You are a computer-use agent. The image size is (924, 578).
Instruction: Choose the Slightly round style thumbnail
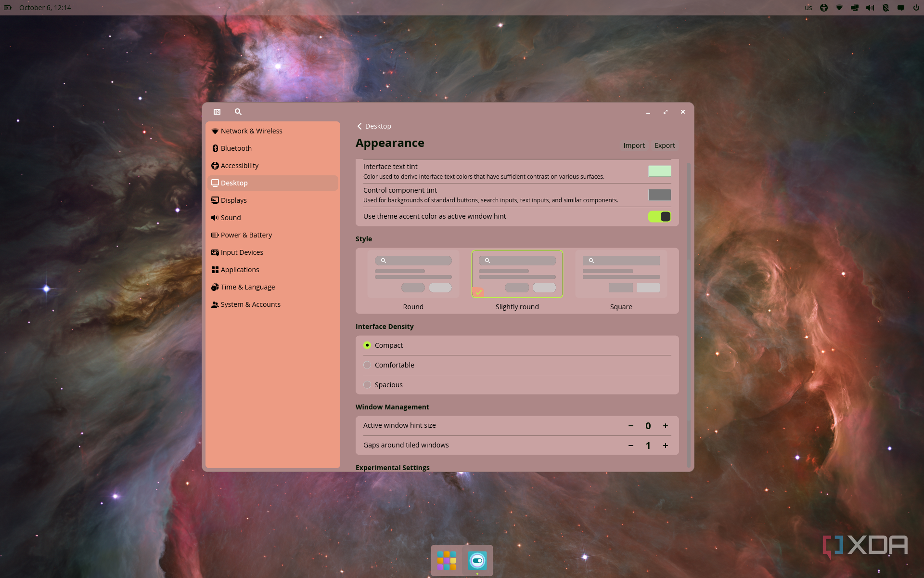[517, 274]
